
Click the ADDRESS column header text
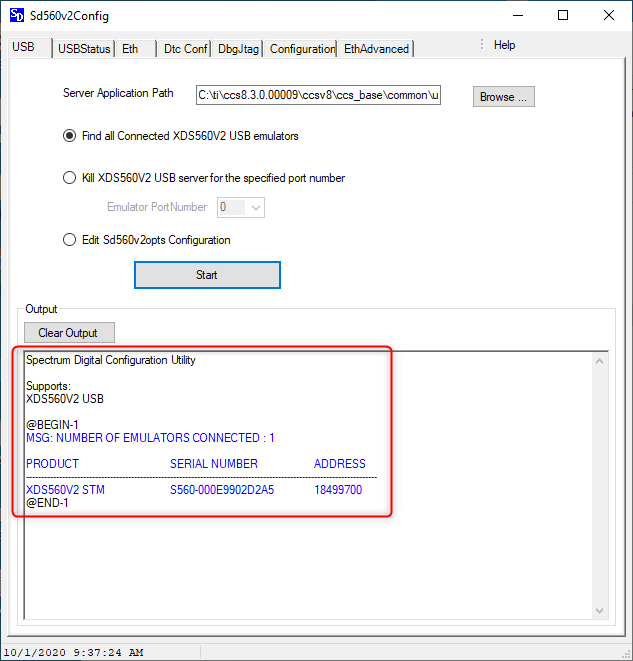coord(340,464)
